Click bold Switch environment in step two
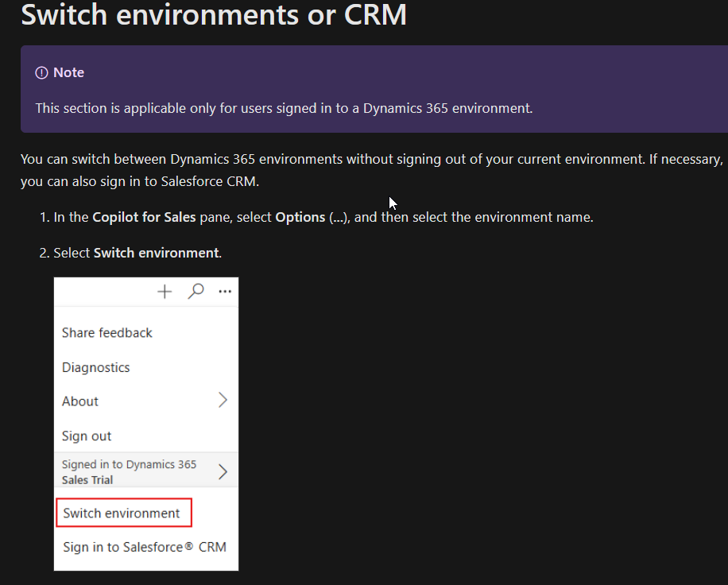728x585 pixels. (156, 253)
